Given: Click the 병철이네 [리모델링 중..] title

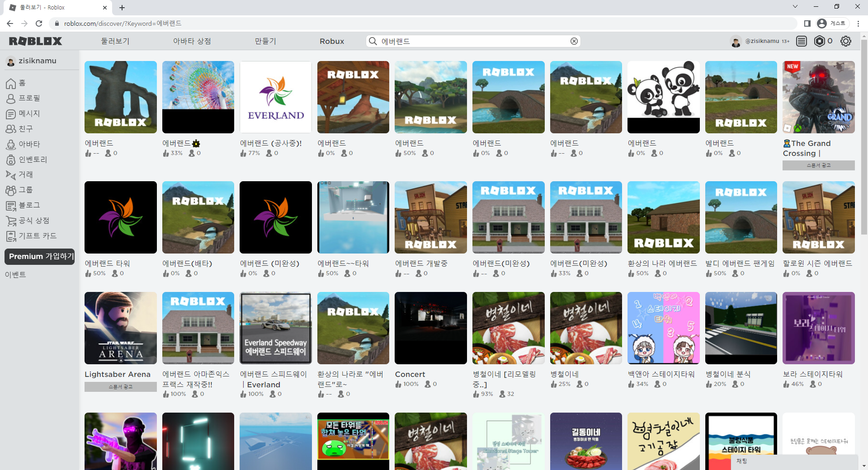Looking at the screenshot, I should point(505,379).
